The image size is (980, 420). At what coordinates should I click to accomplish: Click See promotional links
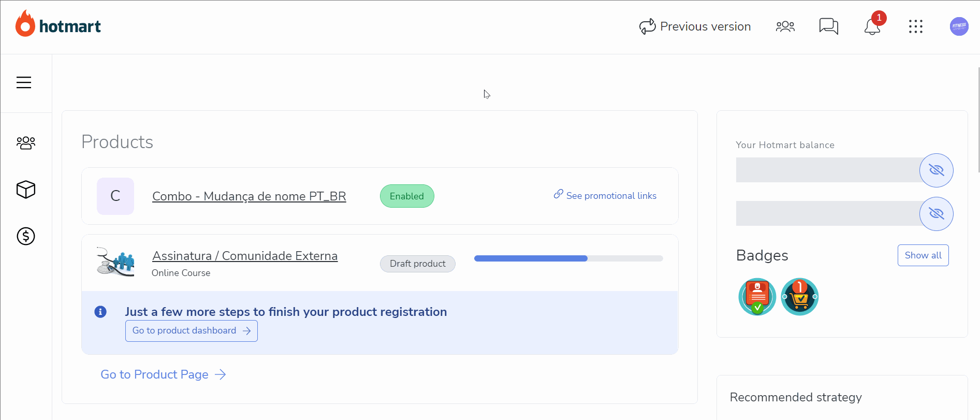[x=605, y=195]
